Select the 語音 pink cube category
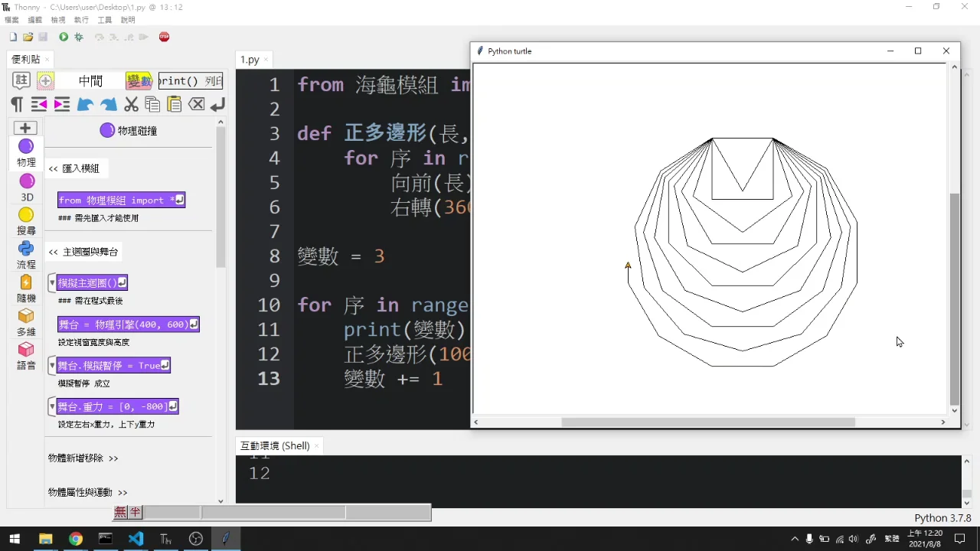The image size is (980, 551). coord(26,356)
